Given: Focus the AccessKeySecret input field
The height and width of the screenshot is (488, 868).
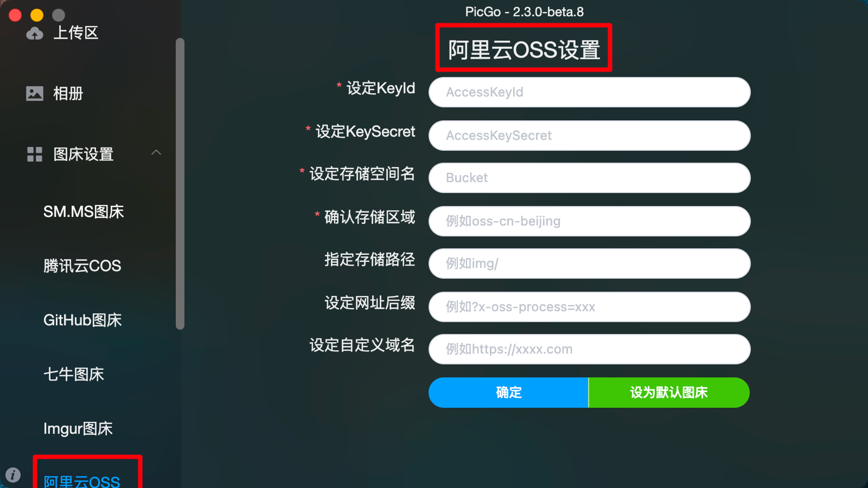Looking at the screenshot, I should pos(589,136).
